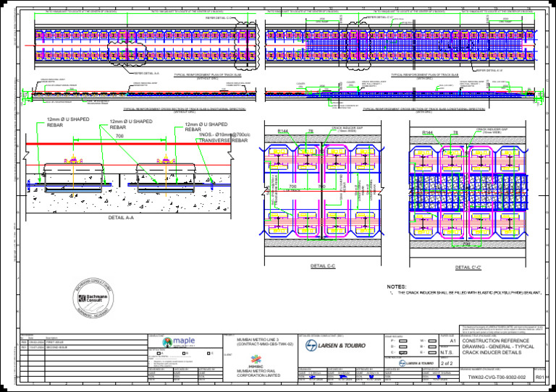
Task: Tick the W- status box
Action: pyautogui.click(x=432, y=341)
